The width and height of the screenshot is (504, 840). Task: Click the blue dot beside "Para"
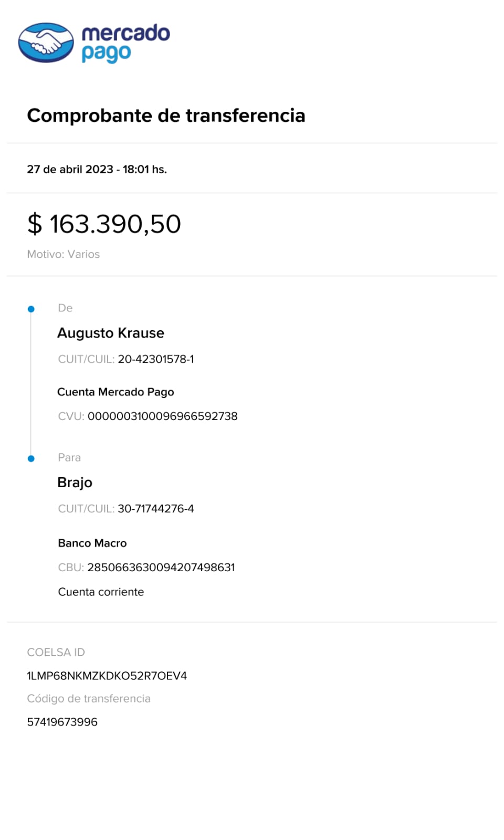coord(31,459)
